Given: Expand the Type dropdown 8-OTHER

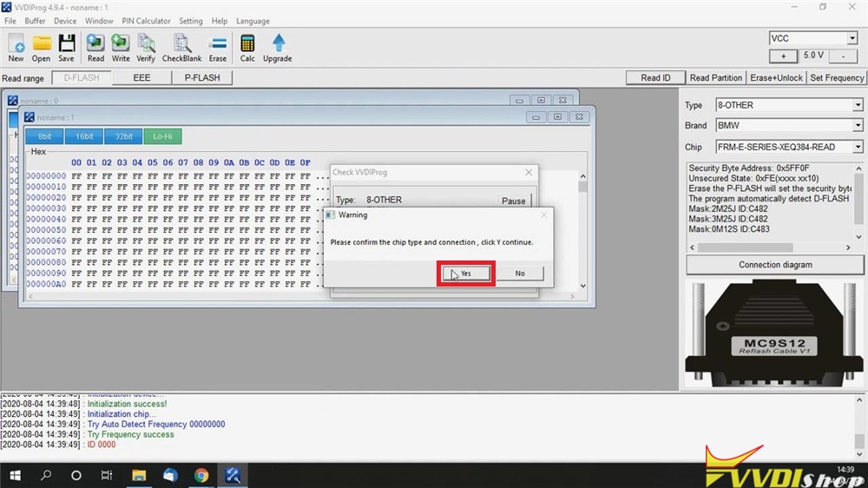Looking at the screenshot, I should [x=858, y=105].
